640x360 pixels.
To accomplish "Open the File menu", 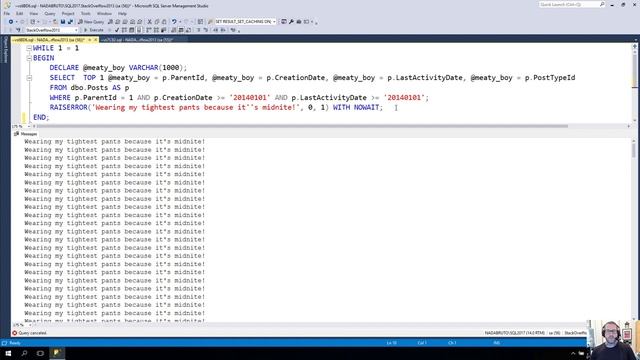I will pos(7,13).
